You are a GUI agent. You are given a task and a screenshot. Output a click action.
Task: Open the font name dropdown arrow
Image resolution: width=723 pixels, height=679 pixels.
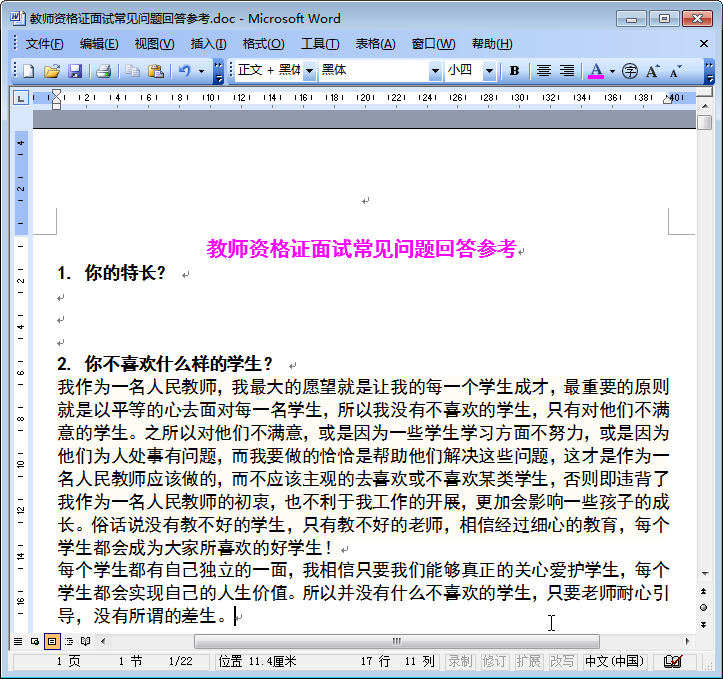[435, 71]
